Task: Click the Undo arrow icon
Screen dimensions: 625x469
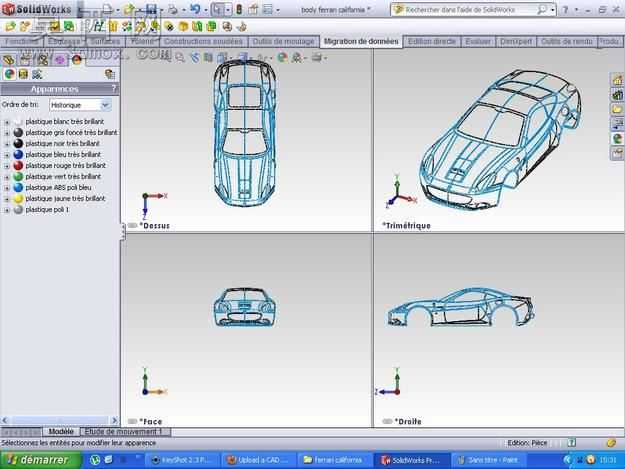Action: (x=195, y=9)
